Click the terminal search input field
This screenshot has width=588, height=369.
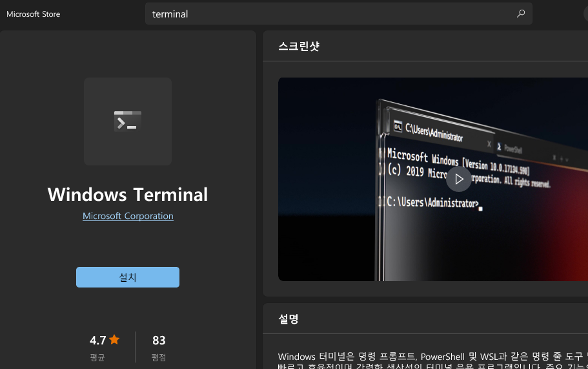(338, 14)
